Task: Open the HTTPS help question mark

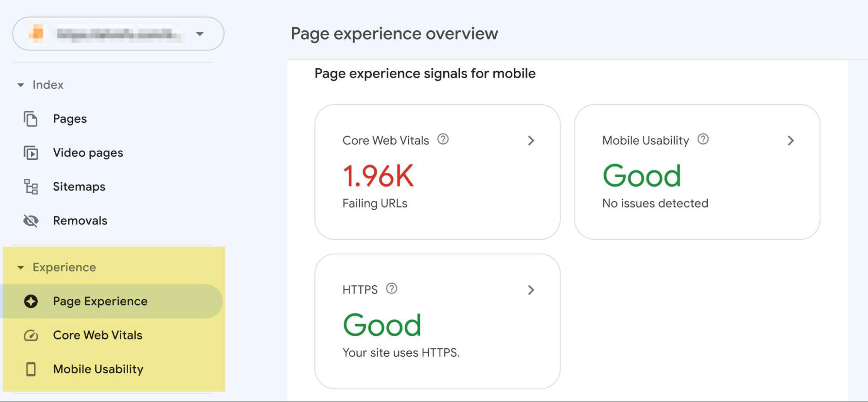Action: (392, 289)
